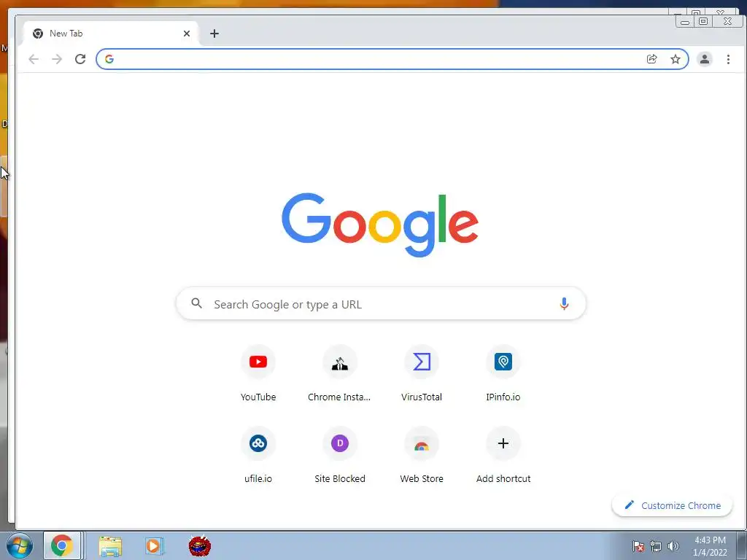Image resolution: width=747 pixels, height=560 pixels.
Task: Open the Chrome Insta... shortcut
Action: coord(339,374)
